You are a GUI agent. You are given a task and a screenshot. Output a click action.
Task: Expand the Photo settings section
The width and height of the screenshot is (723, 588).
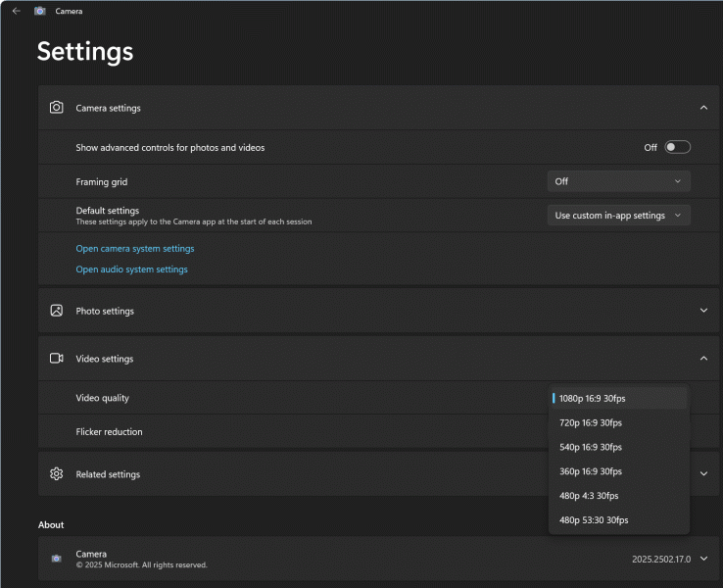[x=703, y=311]
